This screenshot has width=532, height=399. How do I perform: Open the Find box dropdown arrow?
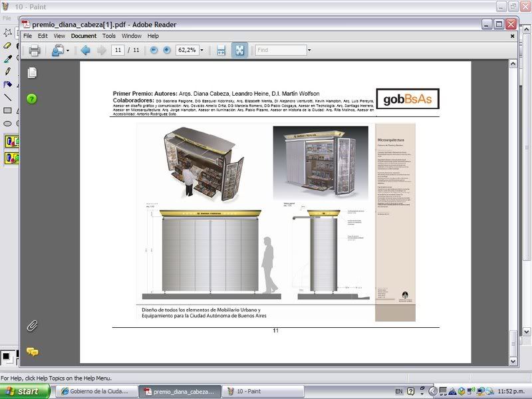click(309, 51)
